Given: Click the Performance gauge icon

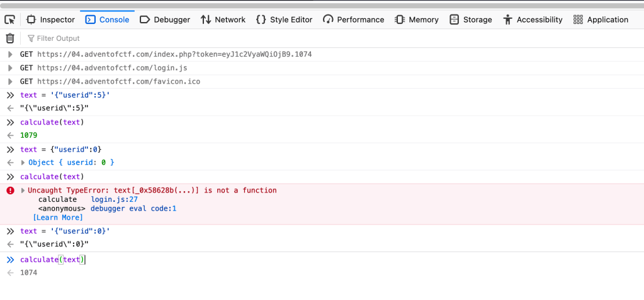Looking at the screenshot, I should [x=328, y=19].
